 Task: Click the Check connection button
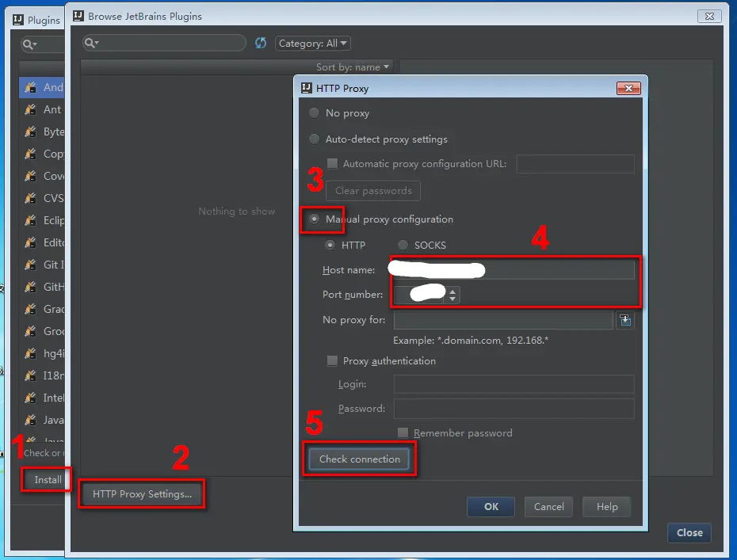pyautogui.click(x=360, y=459)
